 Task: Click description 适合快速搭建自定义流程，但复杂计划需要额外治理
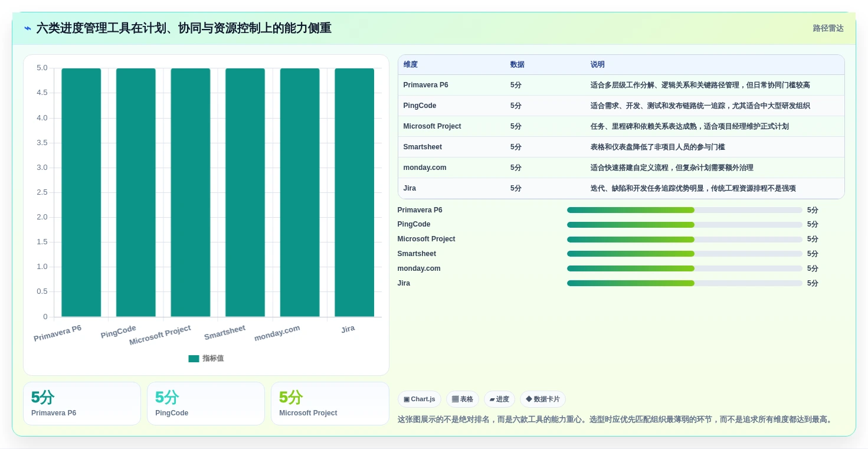click(x=672, y=168)
